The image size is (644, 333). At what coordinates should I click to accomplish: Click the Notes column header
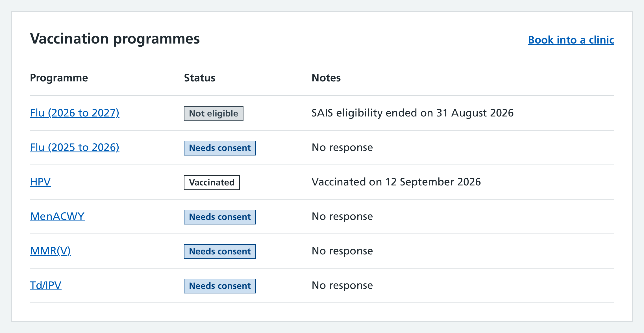point(326,78)
